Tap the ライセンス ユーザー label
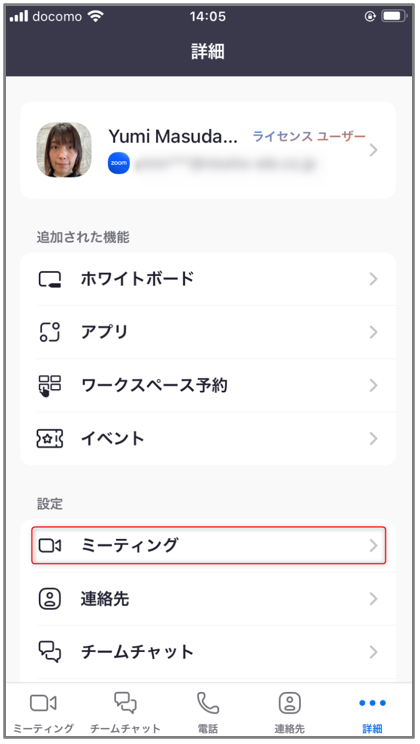This screenshot has width=420, height=744. click(309, 137)
